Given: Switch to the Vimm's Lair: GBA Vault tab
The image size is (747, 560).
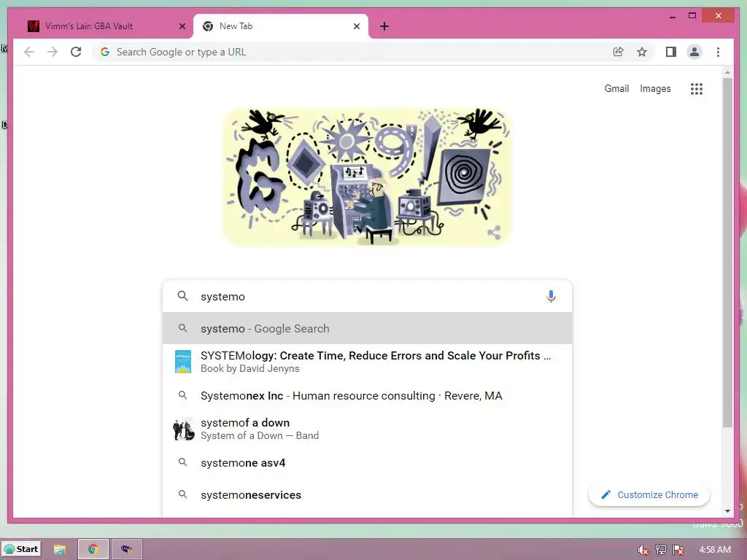Looking at the screenshot, I should click(102, 26).
